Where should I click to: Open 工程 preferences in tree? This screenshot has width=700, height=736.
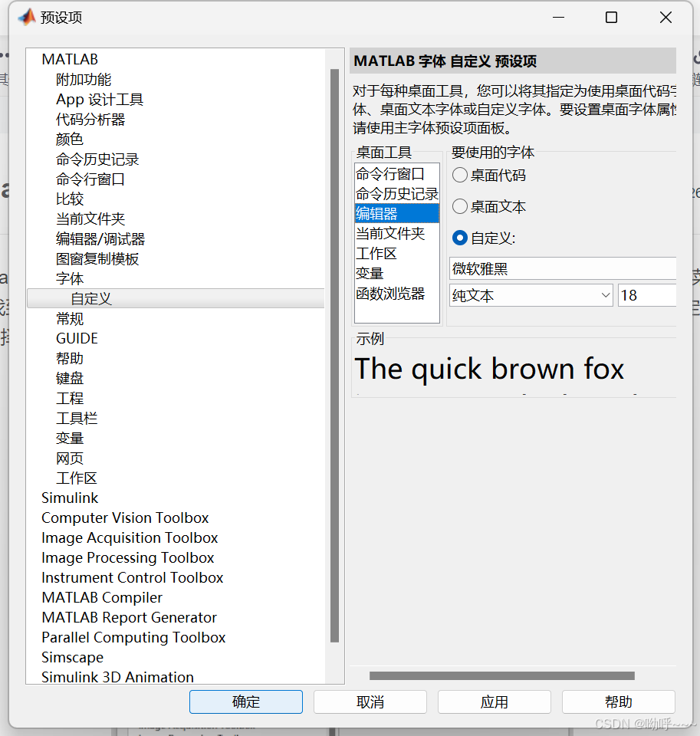(x=70, y=399)
